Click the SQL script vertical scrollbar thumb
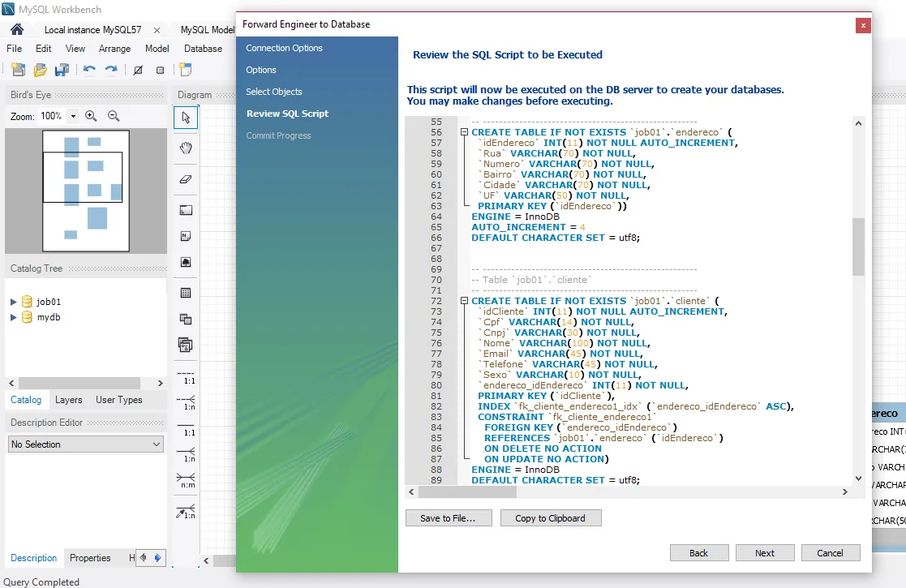 click(859, 247)
